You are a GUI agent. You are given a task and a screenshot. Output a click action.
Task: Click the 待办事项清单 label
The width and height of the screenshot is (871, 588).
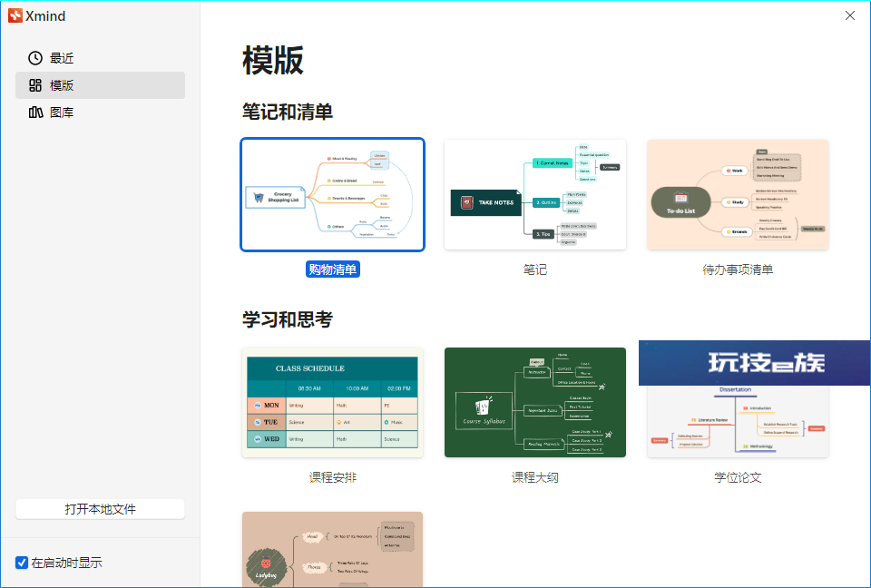pyautogui.click(x=738, y=269)
